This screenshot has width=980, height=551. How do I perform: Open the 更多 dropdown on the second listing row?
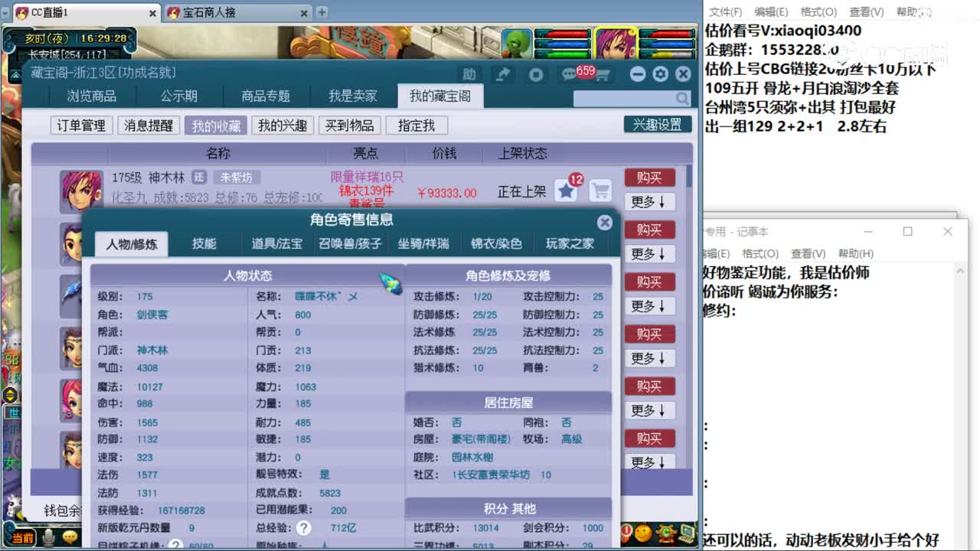point(649,253)
